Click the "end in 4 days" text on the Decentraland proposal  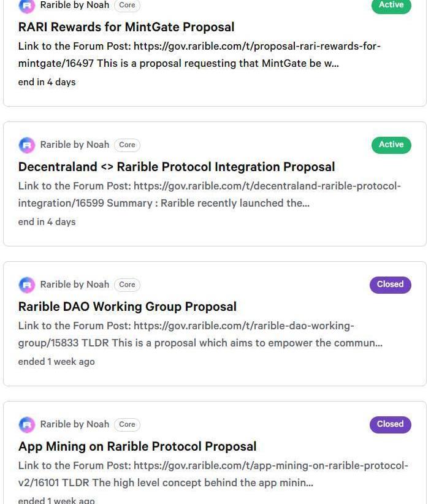pos(47,222)
